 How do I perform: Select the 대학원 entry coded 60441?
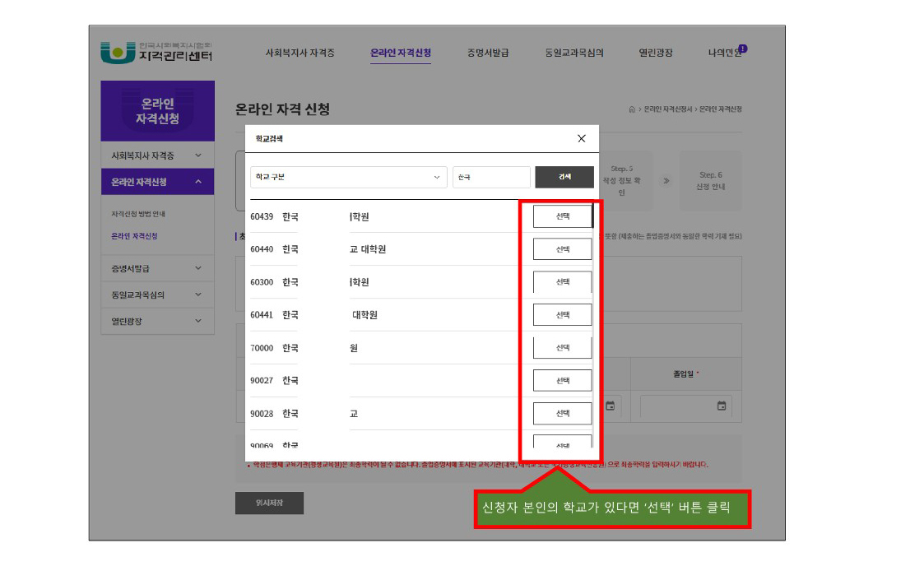pos(562,314)
